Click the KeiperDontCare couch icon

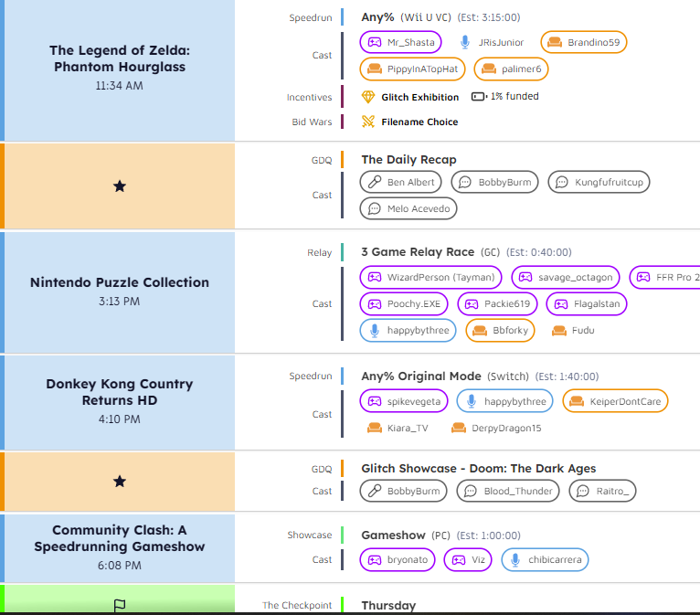[x=577, y=401]
